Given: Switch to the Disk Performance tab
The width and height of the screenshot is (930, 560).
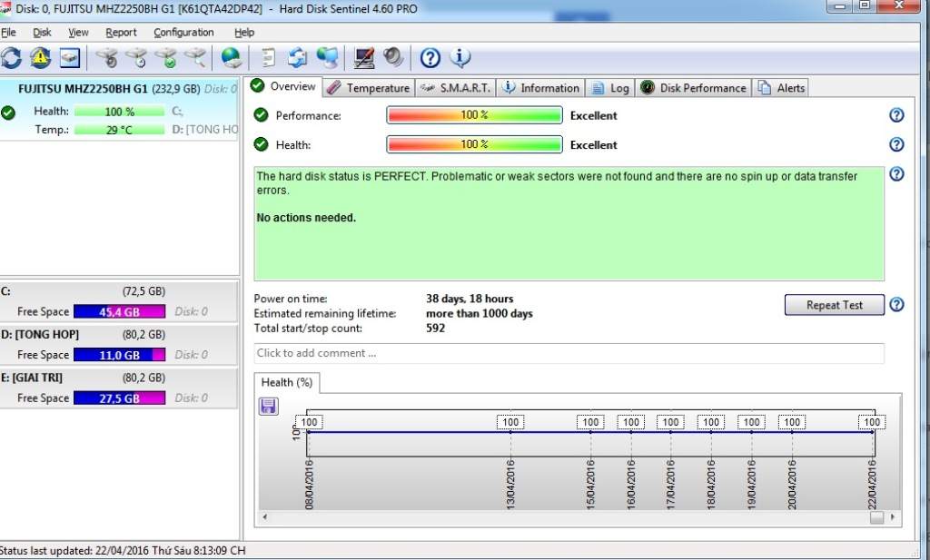Looking at the screenshot, I should point(694,88).
